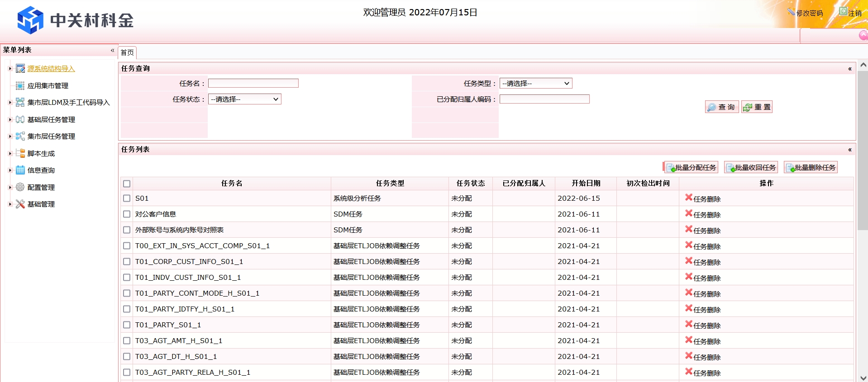Focus the 已分配归属人编码 input field
This screenshot has height=382, width=868.
tap(544, 99)
